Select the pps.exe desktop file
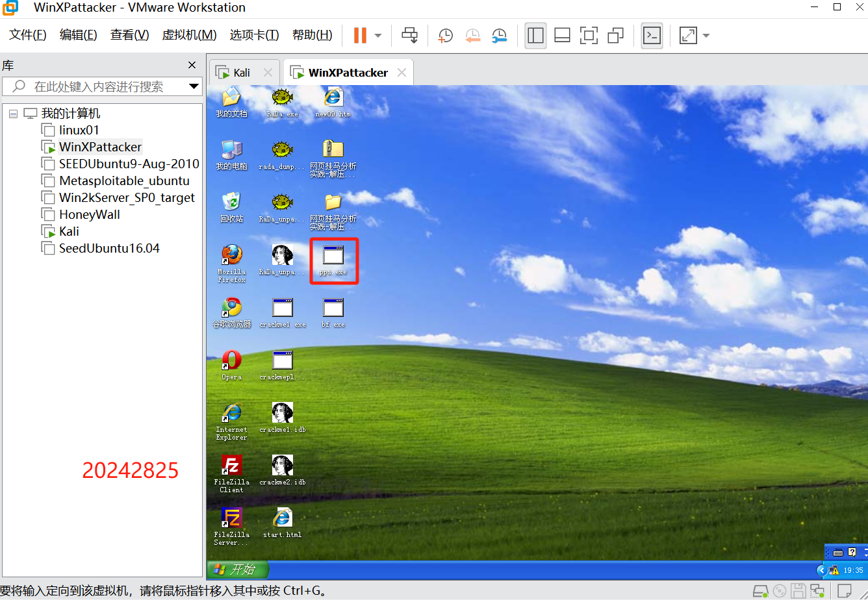 click(333, 260)
